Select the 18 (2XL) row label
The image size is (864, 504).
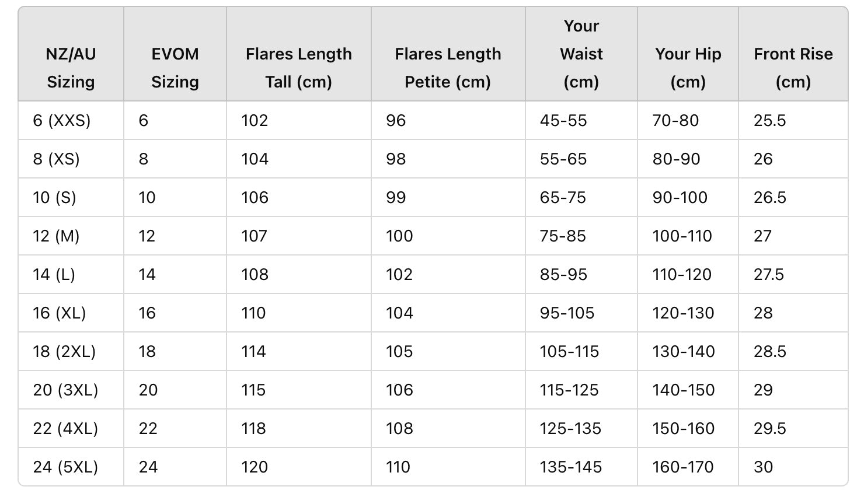click(x=64, y=352)
